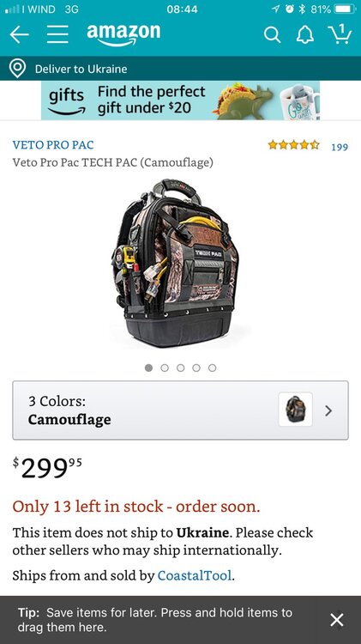Open the hamburger menu
Viewport: 361px width, 644px height.
pyautogui.click(x=57, y=34)
